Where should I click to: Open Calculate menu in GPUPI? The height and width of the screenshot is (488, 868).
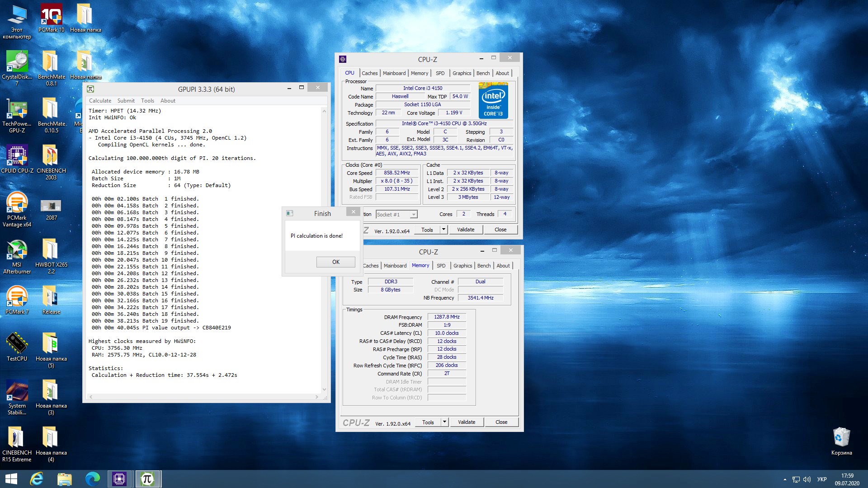[x=100, y=101]
